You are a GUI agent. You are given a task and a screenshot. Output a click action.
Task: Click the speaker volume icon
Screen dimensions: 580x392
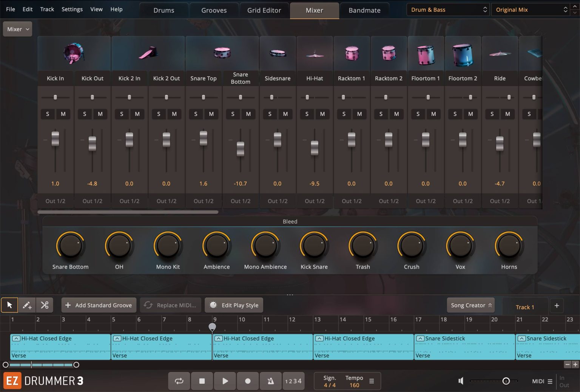coord(461,381)
